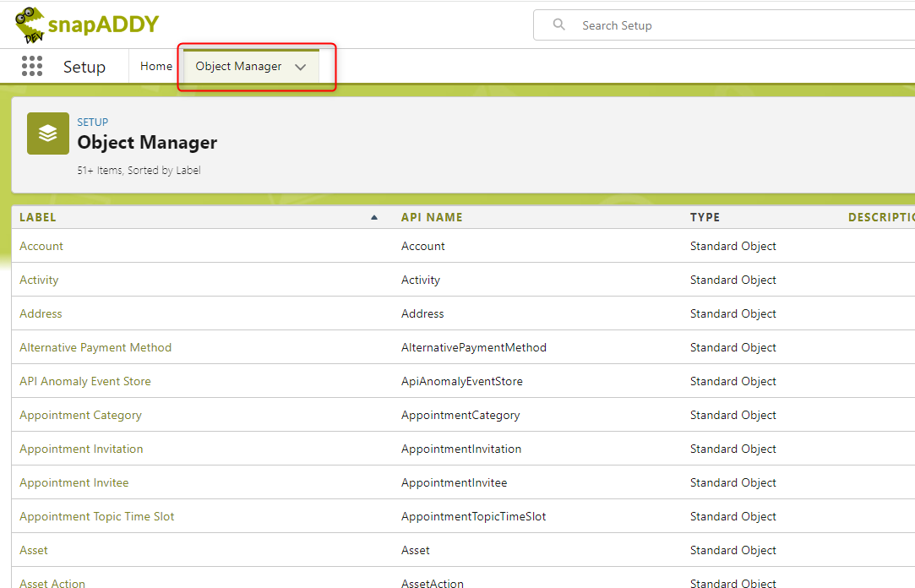
Task: Click the TYPE column header
Action: click(x=705, y=217)
